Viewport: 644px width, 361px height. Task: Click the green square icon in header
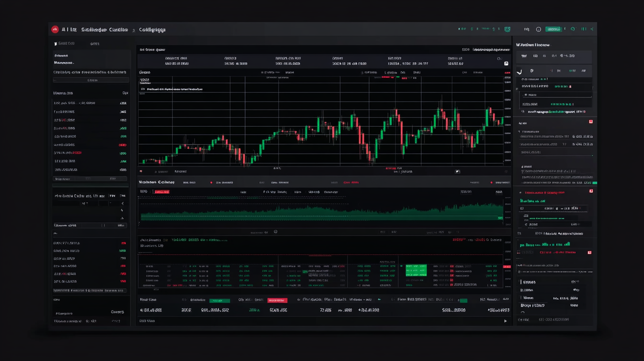507,29
